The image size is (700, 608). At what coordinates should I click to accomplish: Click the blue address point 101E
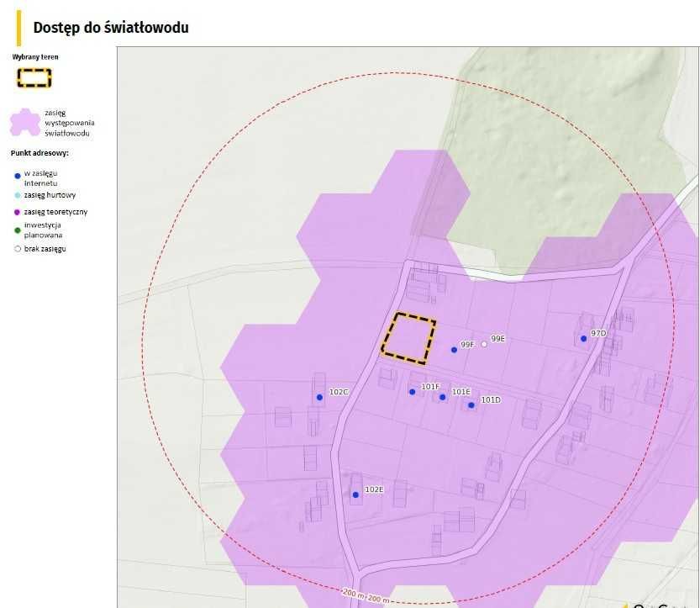point(442,397)
